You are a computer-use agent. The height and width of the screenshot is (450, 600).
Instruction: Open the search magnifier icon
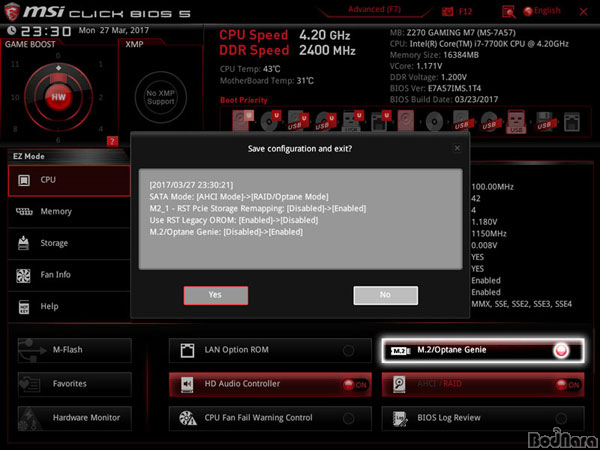click(x=509, y=12)
